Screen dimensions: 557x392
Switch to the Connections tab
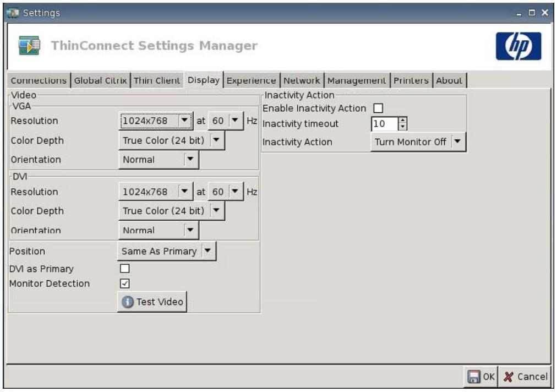click(x=39, y=80)
